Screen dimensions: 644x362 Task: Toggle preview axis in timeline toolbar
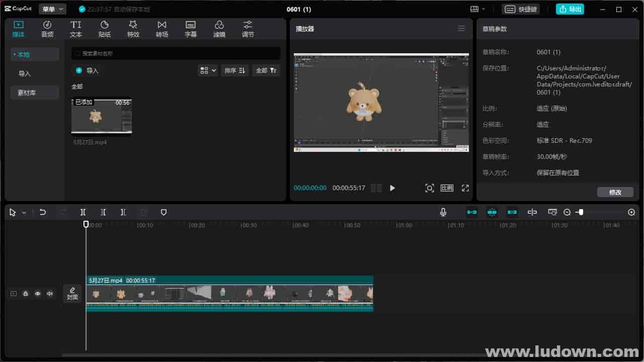click(x=532, y=212)
